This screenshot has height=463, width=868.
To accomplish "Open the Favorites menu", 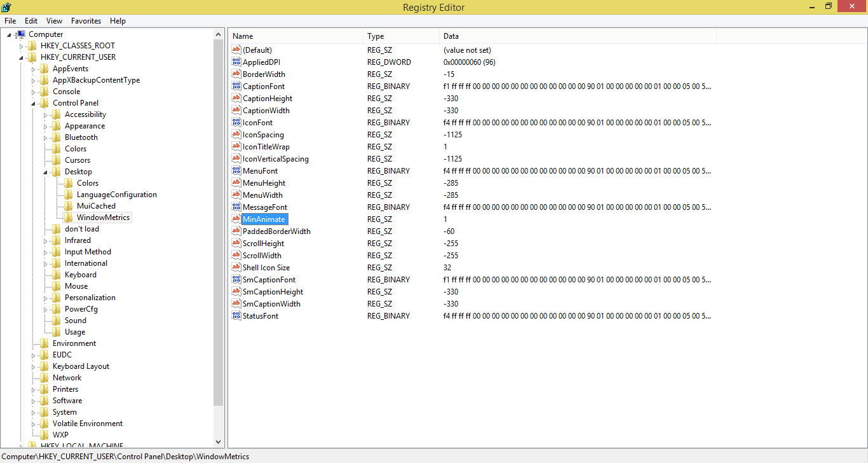I will (86, 21).
